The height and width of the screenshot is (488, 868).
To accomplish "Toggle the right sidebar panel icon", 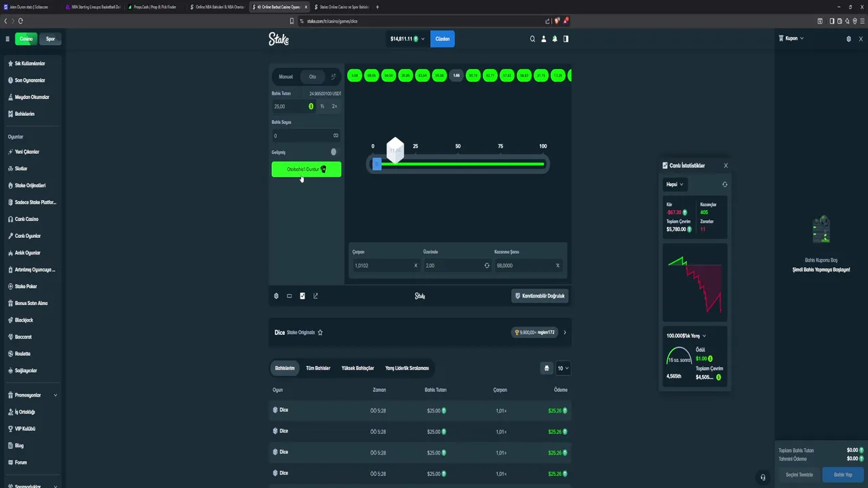I will 566,39.
